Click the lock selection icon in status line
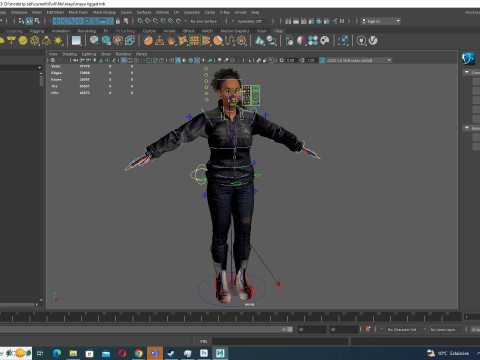Screen dimensions: 480x360 [x=118, y=21]
